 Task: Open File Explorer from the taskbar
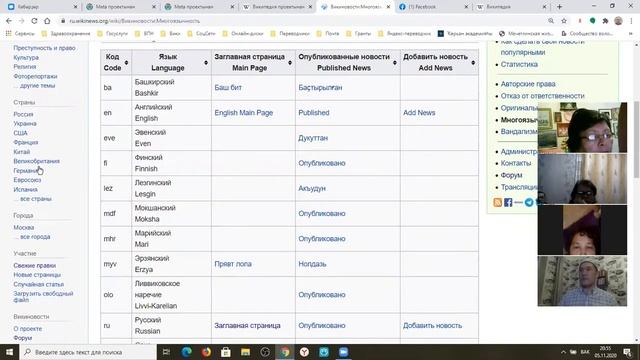[x=245, y=352]
